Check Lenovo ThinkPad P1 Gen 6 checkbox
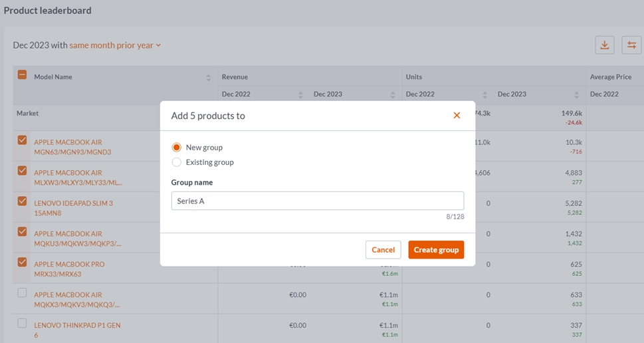The image size is (644, 343). (22, 323)
